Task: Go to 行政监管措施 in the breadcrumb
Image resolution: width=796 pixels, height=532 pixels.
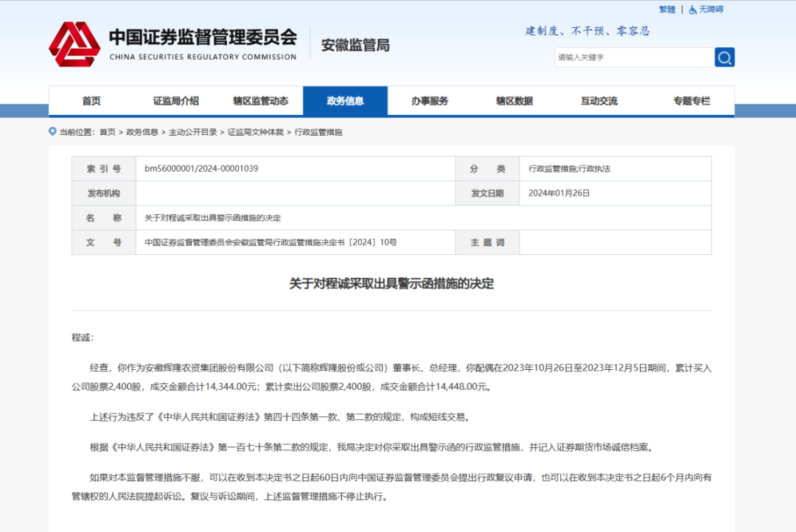Action: (x=318, y=132)
